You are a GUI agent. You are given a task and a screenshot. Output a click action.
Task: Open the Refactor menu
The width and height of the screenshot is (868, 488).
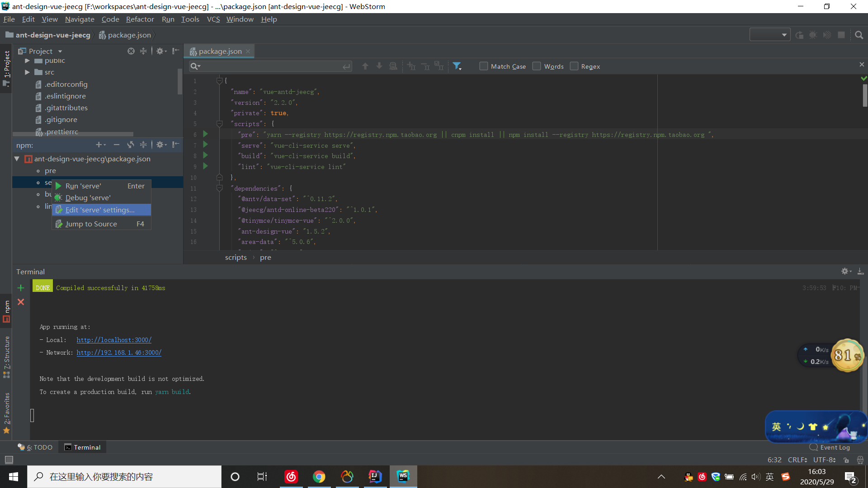140,19
